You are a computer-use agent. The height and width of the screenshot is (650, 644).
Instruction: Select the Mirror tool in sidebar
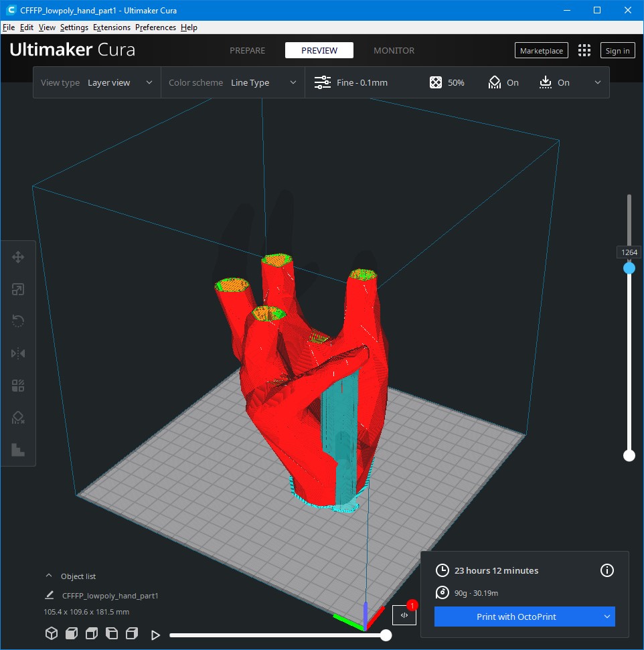(18, 353)
